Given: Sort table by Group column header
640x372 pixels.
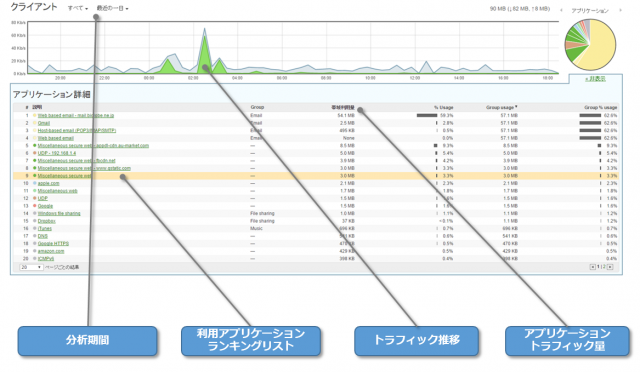Looking at the screenshot, I should (x=257, y=107).
